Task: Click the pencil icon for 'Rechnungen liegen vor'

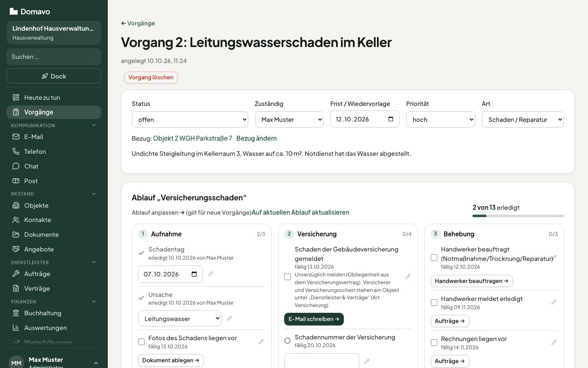Action: click(x=554, y=342)
